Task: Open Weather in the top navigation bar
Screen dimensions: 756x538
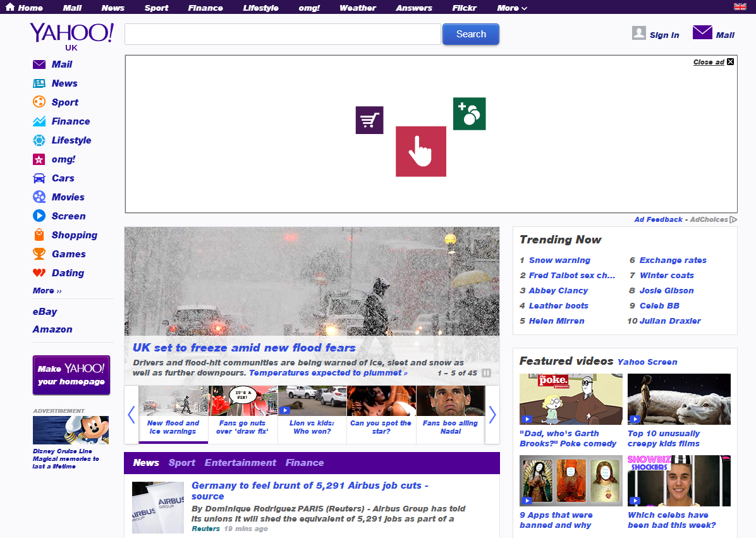Action: 358,8
